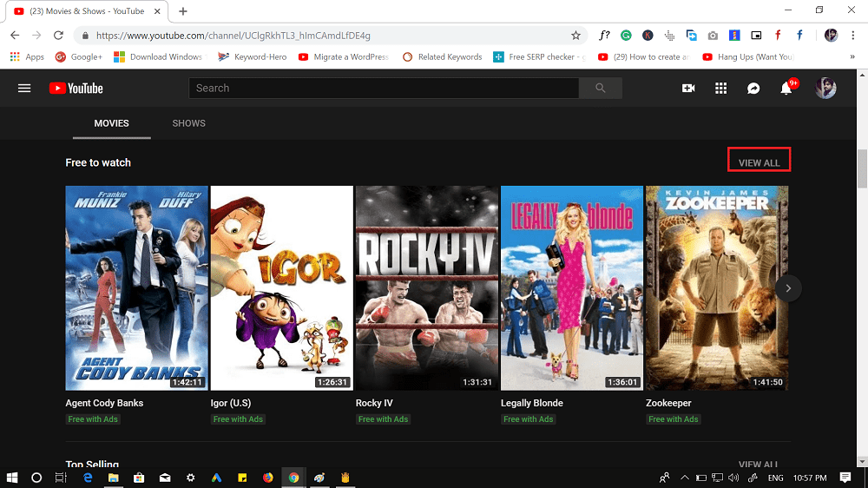
Task: Go back with the browser back arrow
Action: pyautogui.click(x=15, y=36)
